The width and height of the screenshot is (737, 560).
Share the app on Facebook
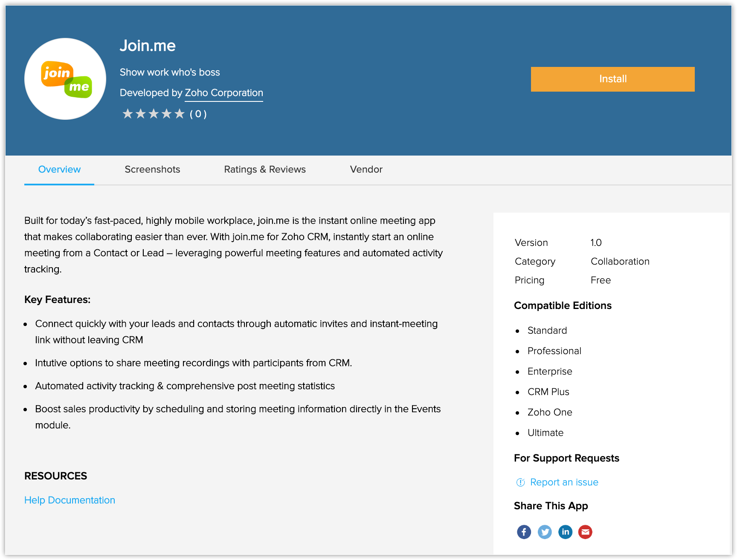click(x=524, y=532)
